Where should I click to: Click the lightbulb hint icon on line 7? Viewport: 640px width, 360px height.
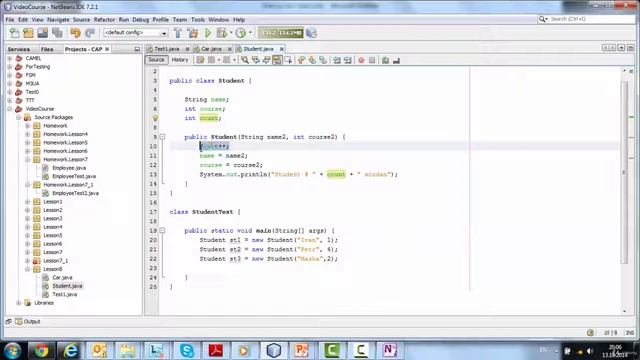coord(155,118)
